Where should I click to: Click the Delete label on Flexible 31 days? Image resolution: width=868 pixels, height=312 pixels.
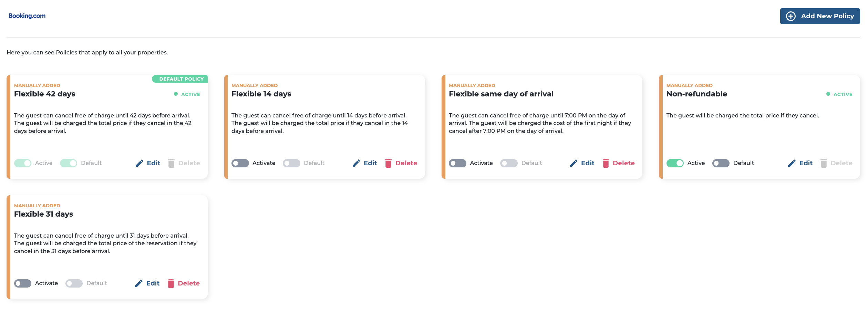pyautogui.click(x=189, y=283)
